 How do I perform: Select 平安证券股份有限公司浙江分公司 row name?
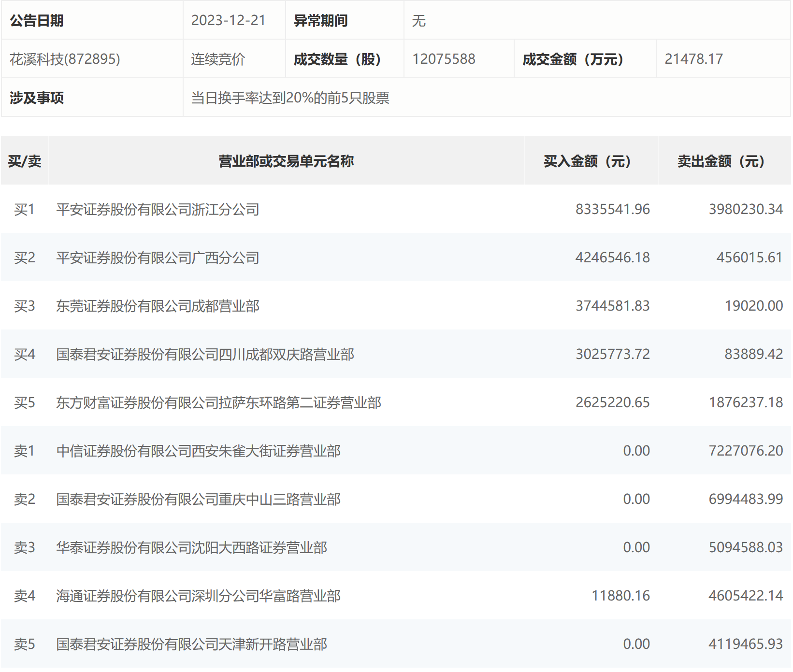click(x=158, y=209)
